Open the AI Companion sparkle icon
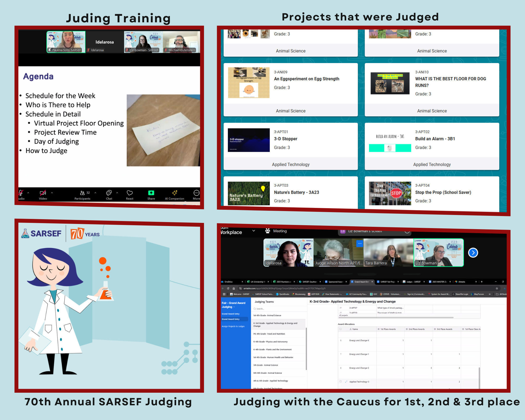525x420 pixels. click(x=175, y=193)
